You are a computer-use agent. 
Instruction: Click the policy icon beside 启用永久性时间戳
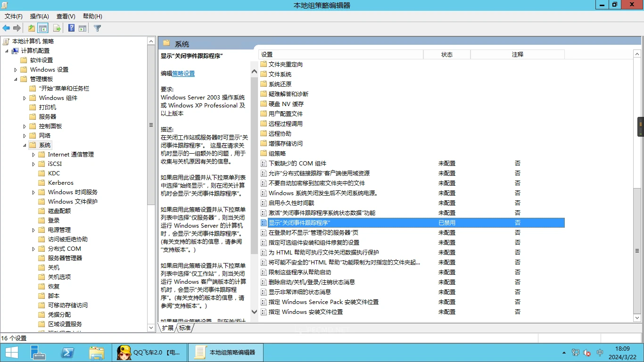264,203
